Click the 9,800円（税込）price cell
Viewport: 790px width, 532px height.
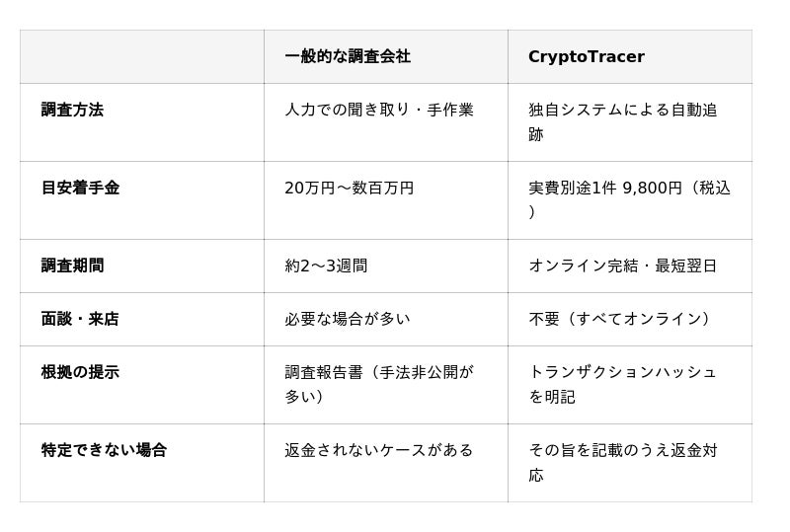(629, 200)
